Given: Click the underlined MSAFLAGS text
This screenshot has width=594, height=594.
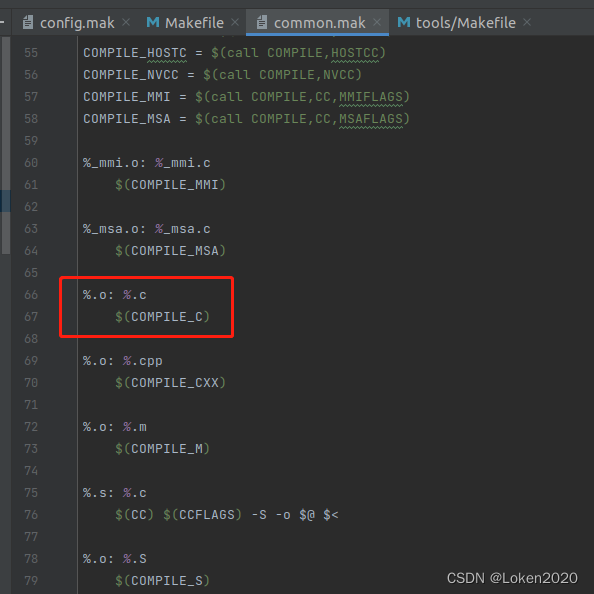Looking at the screenshot, I should pos(371,119).
